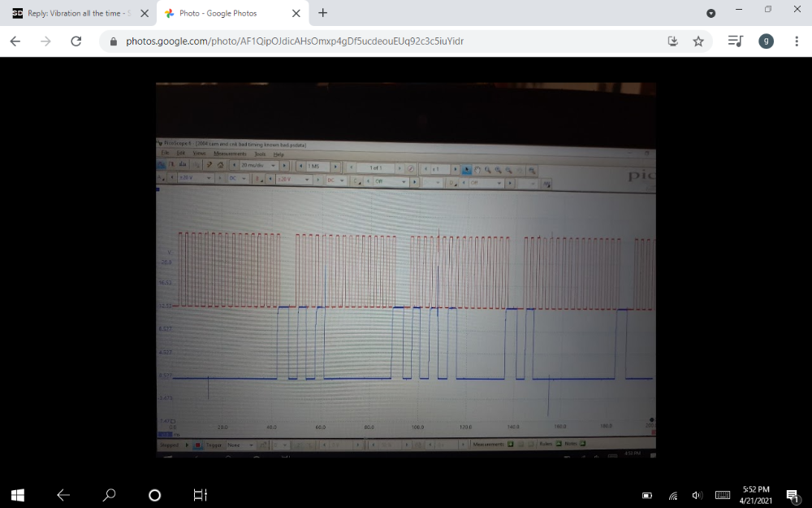Open Chrome's three-dot menu
This screenshot has height=508, width=812.
pyautogui.click(x=797, y=41)
